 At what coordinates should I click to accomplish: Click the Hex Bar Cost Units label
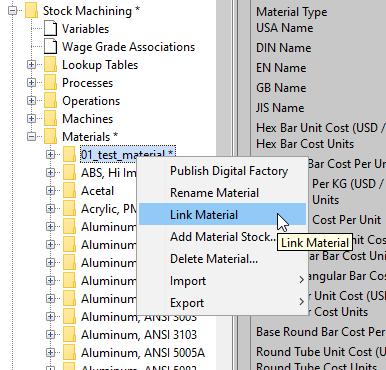(305, 144)
